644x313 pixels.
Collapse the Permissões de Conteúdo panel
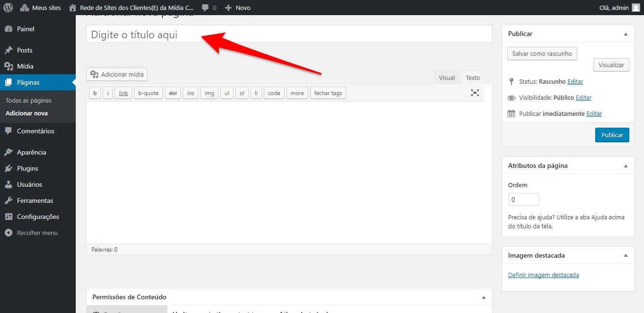pos(483,297)
